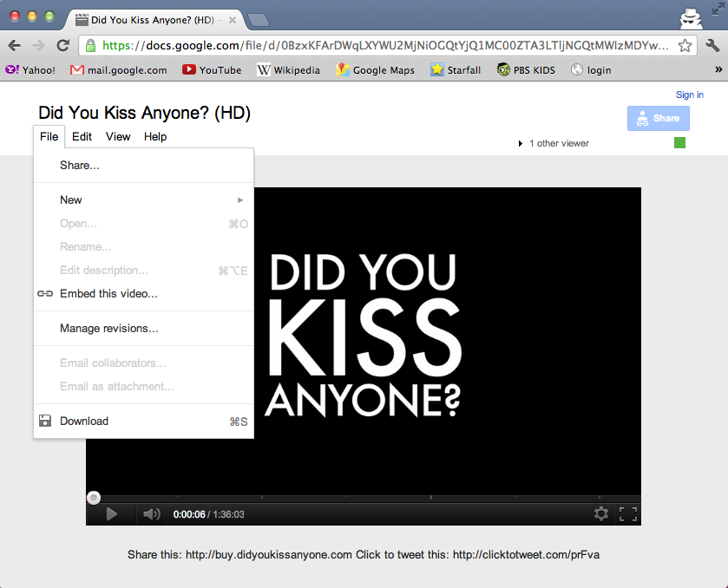The image size is (728, 588).
Task: Seek to the middle of the video timeline
Action: (364, 498)
